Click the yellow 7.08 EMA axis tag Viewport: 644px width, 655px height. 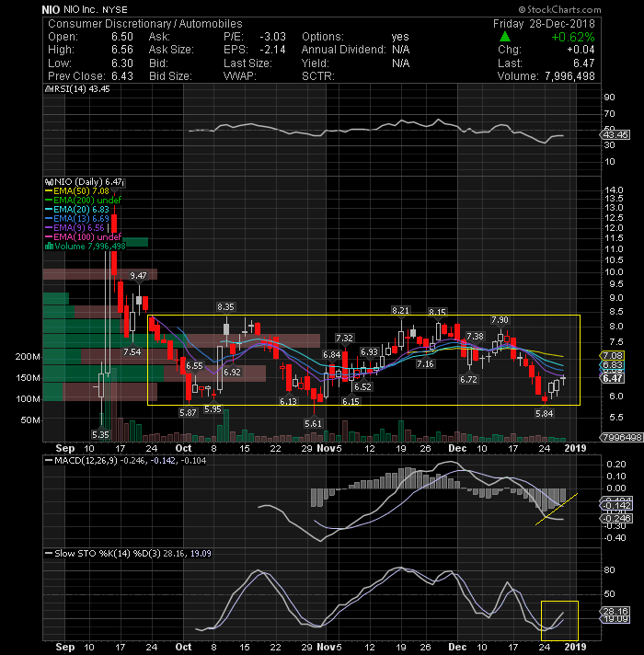tap(612, 355)
